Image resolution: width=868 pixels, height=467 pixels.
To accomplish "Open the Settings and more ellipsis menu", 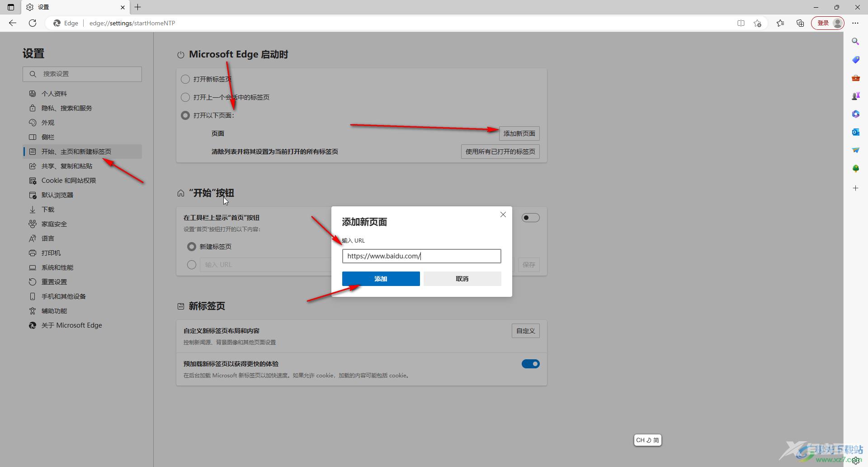I will point(855,23).
